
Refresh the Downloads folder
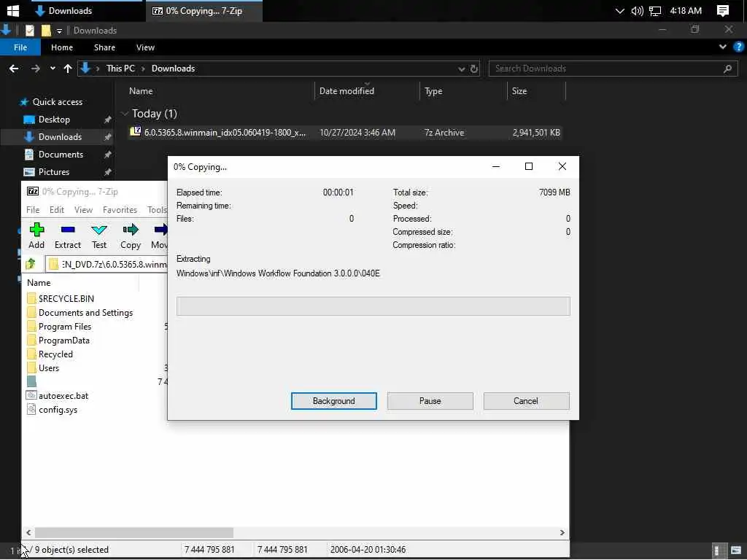click(x=474, y=69)
